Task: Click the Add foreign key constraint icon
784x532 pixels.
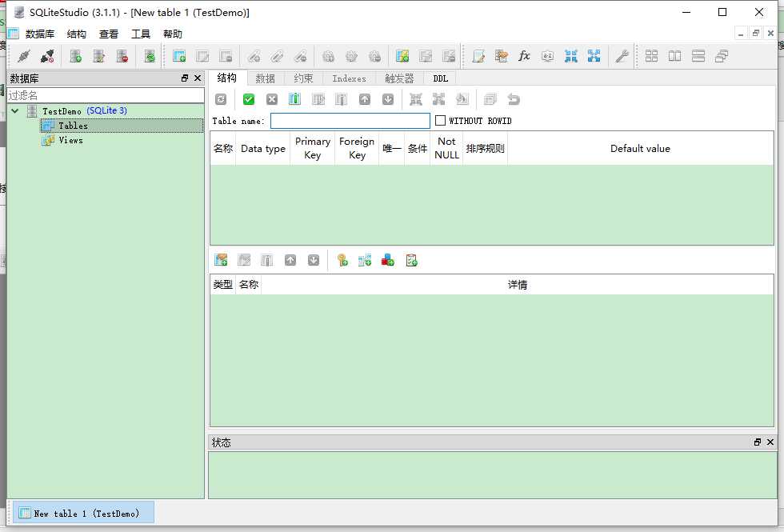Action: (365, 260)
